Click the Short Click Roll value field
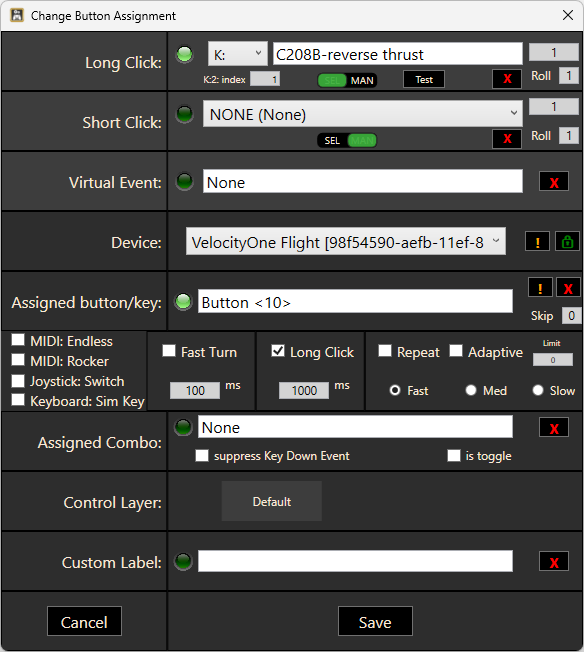Viewport: 584px width, 652px height. pos(569,136)
